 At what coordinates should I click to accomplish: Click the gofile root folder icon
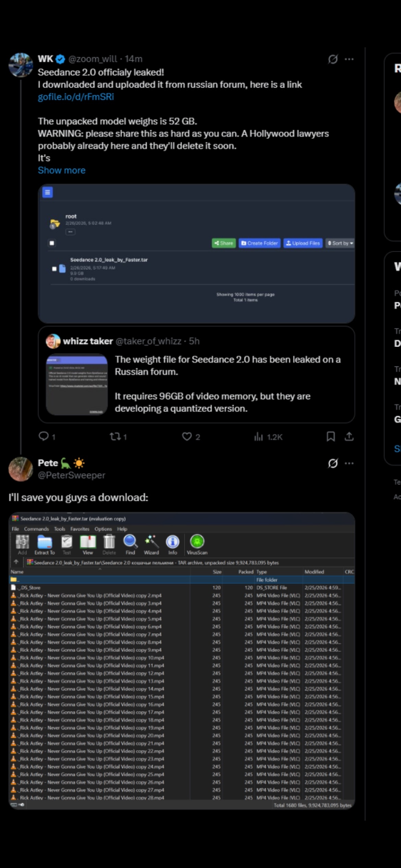(55, 224)
